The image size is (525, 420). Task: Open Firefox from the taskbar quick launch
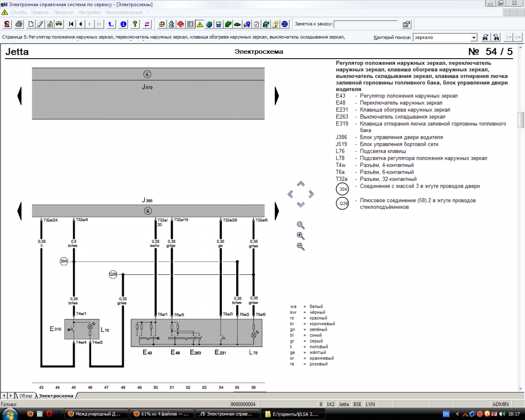pyautogui.click(x=30, y=413)
